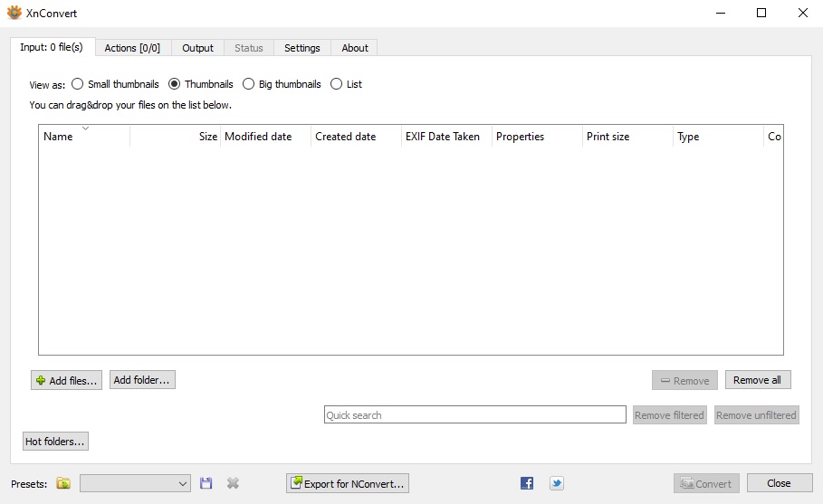Click the Close button at bottom

coord(780,483)
